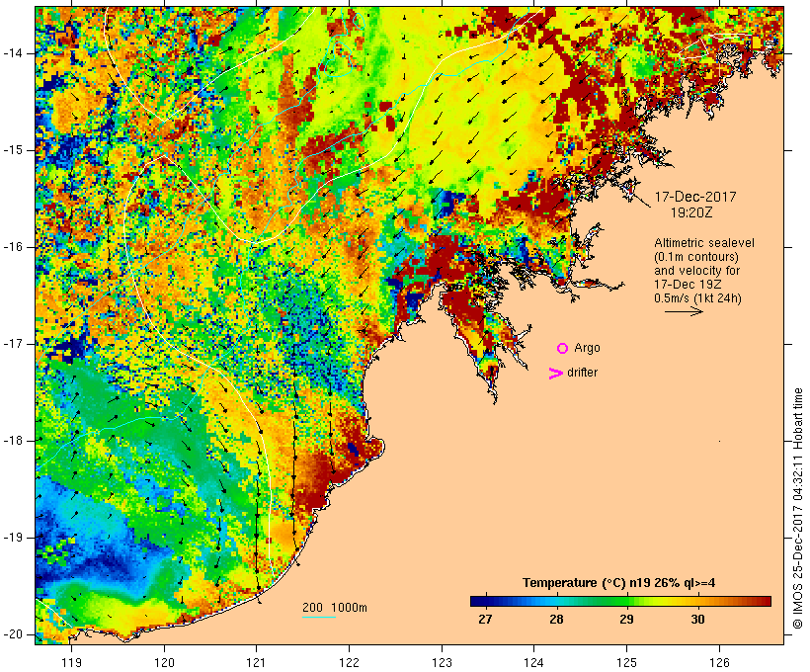The height and width of the screenshot is (672, 810).
Task: Click the magenta Argo circle legend symbol
Action: (563, 349)
